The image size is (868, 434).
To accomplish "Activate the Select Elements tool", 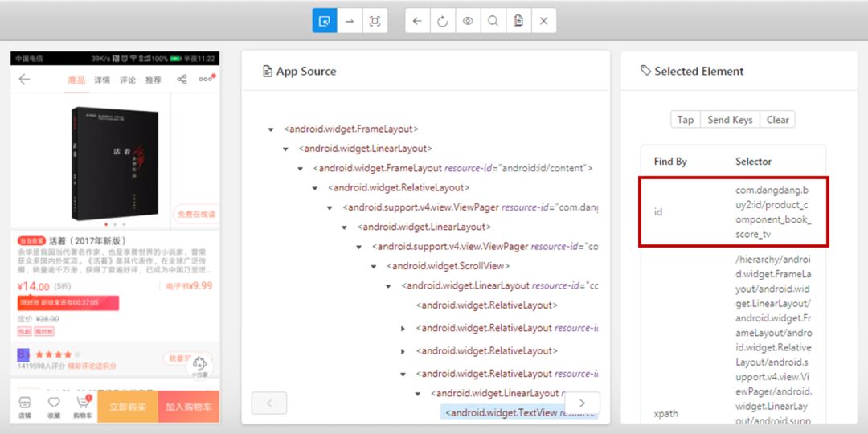I will click(325, 21).
